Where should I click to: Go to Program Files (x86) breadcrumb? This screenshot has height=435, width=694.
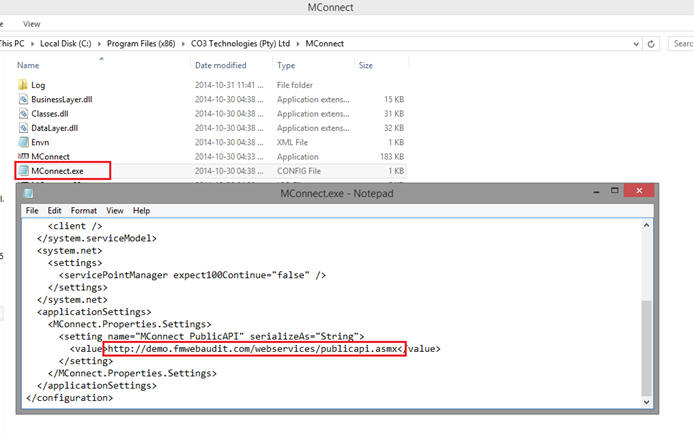[141, 43]
